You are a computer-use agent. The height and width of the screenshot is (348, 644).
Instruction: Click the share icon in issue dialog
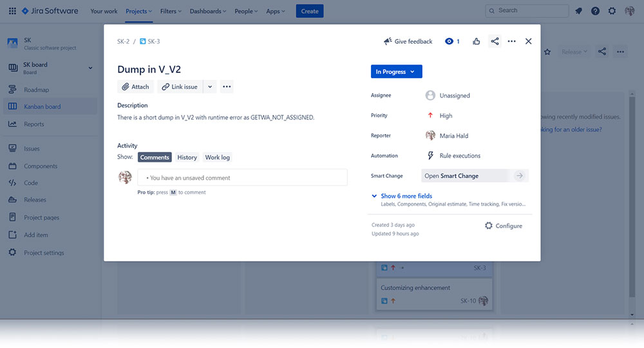point(495,41)
